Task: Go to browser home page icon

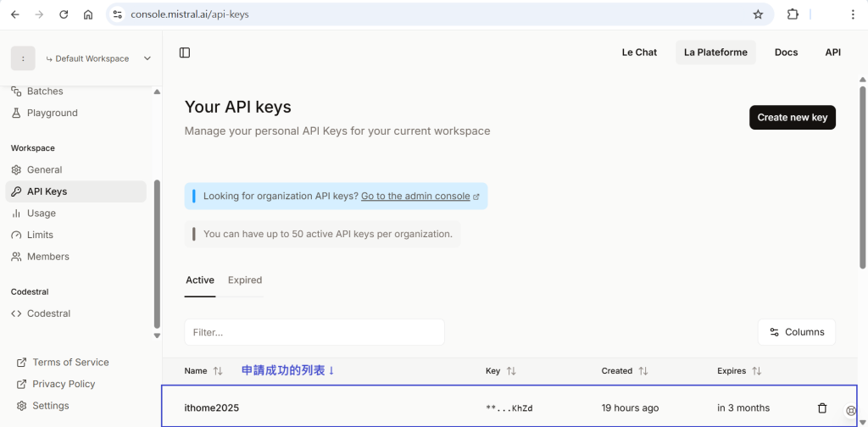Action: (88, 14)
